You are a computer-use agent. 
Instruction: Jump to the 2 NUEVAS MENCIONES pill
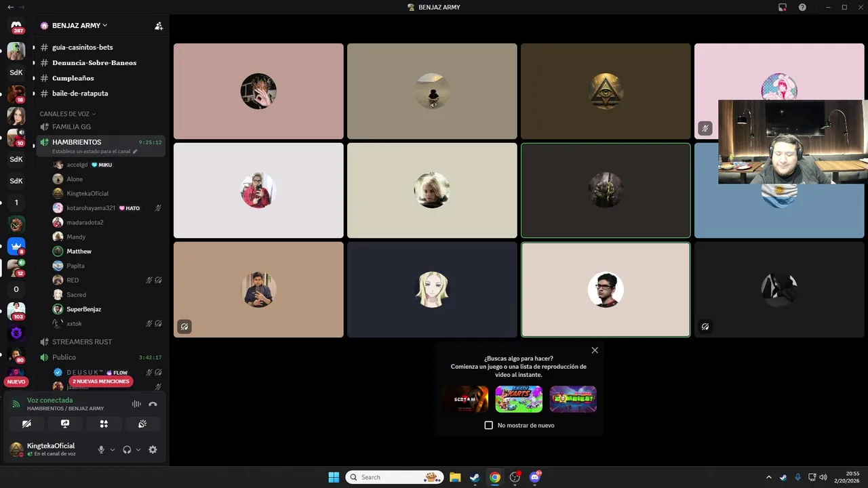(x=100, y=382)
